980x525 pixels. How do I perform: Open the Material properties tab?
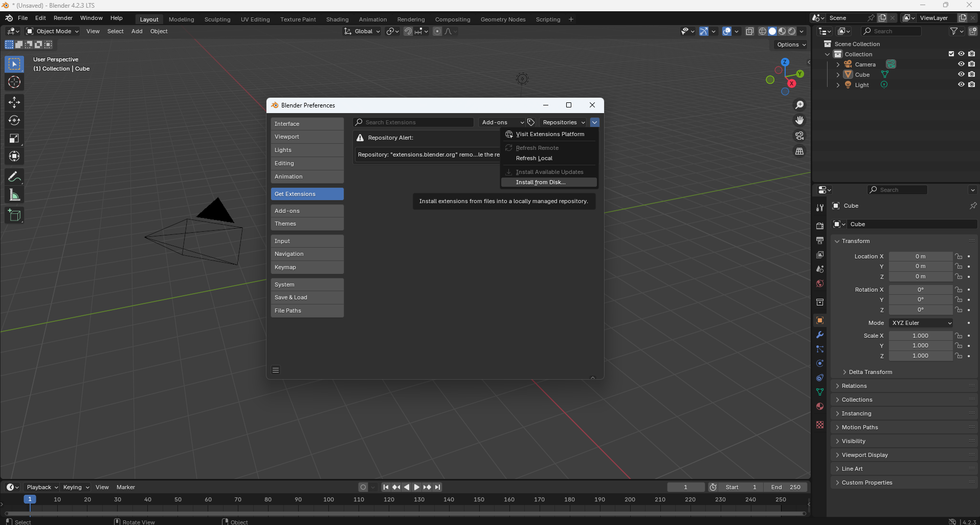pyautogui.click(x=820, y=406)
